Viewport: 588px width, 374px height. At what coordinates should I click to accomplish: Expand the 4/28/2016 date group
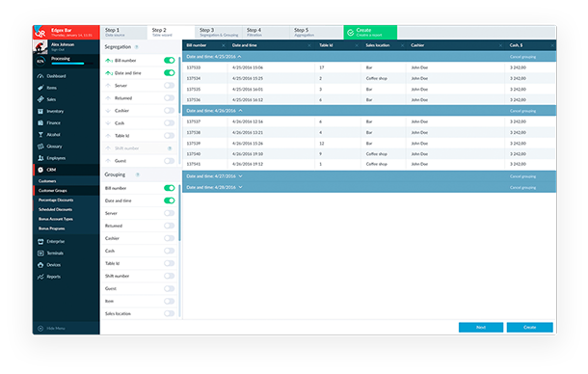coord(240,187)
